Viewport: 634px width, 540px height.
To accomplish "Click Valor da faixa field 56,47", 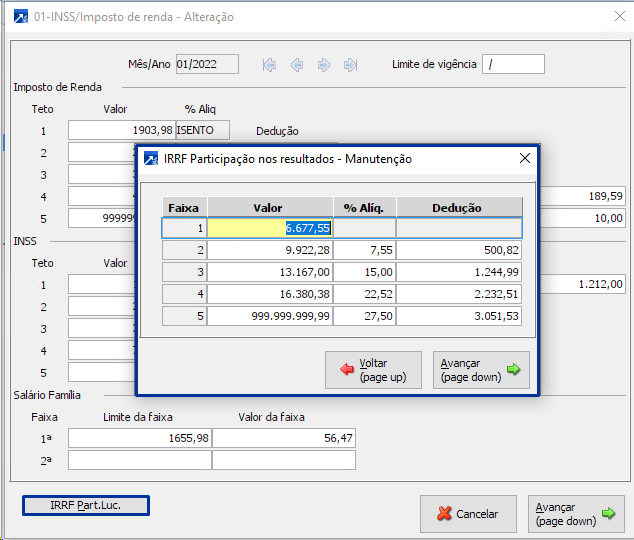I will (285, 439).
